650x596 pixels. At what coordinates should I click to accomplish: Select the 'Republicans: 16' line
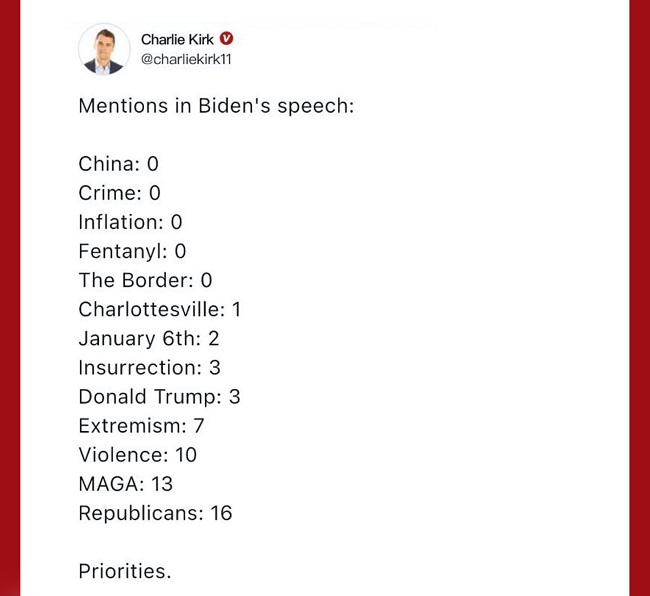pos(155,513)
